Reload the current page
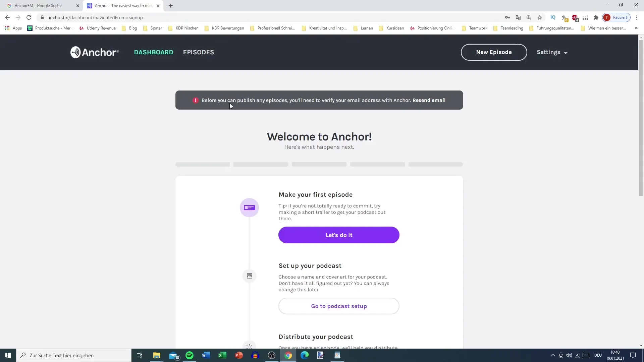Screen dimensions: 644x362 click(x=29, y=17)
